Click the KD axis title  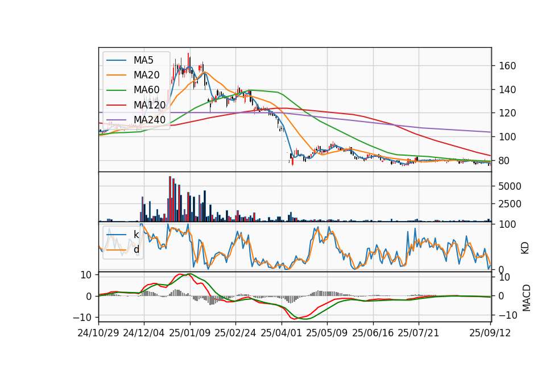pos(525,248)
